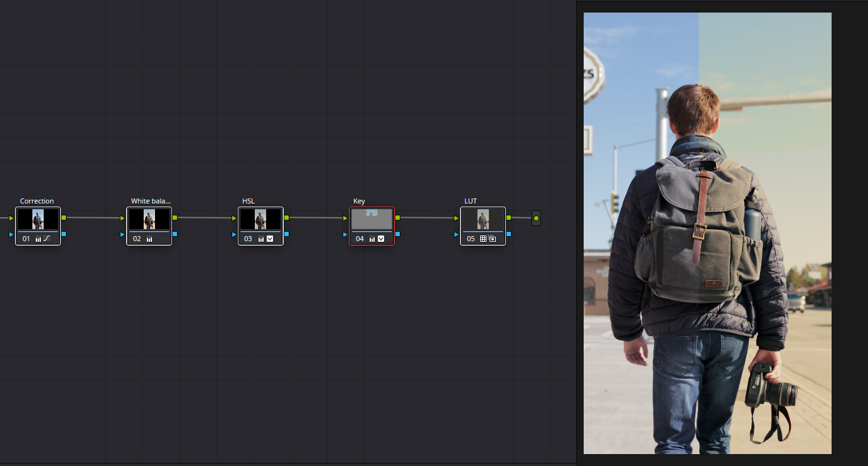Select the LUT node thumbnail
868x466 pixels.
tap(483, 219)
